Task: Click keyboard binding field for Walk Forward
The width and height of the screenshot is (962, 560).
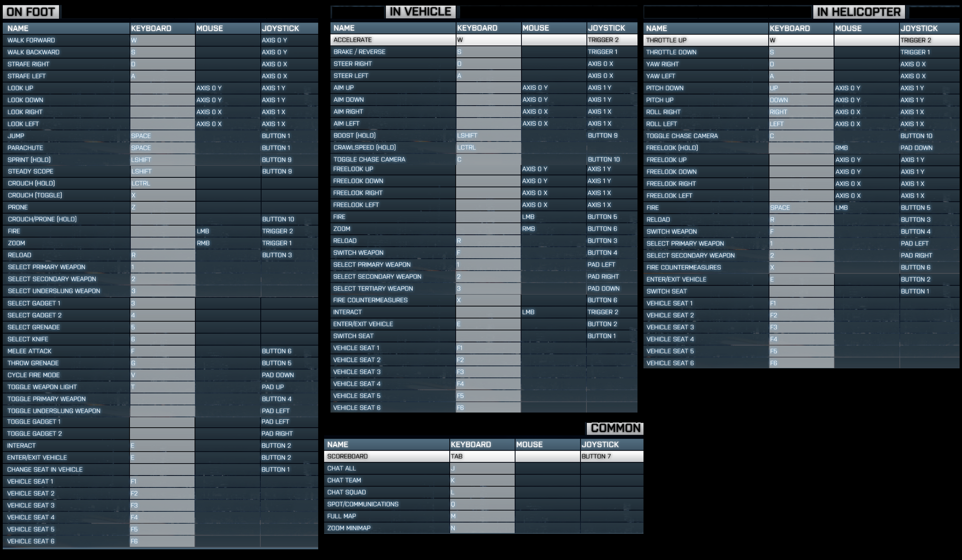Action: 162,40
